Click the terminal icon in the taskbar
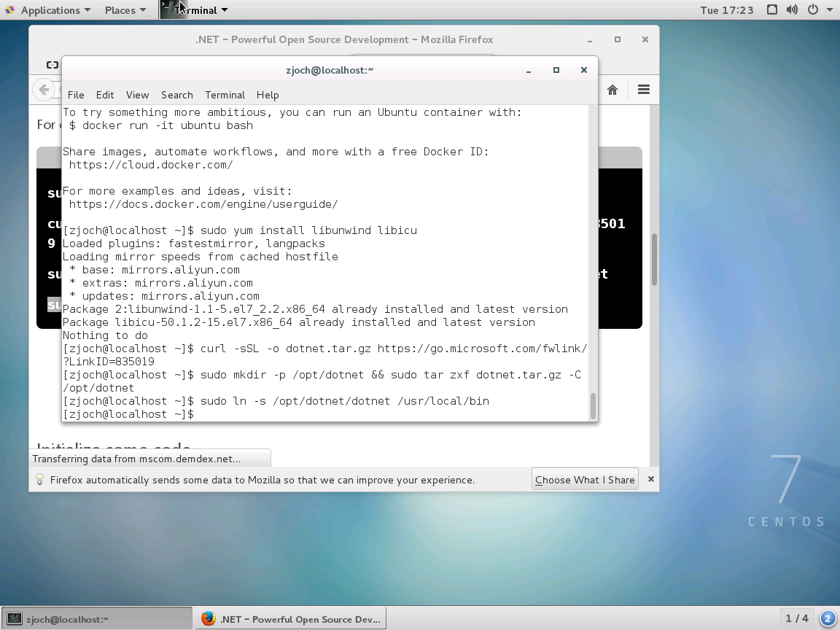Screen dimensions: 840x630 click(15, 619)
